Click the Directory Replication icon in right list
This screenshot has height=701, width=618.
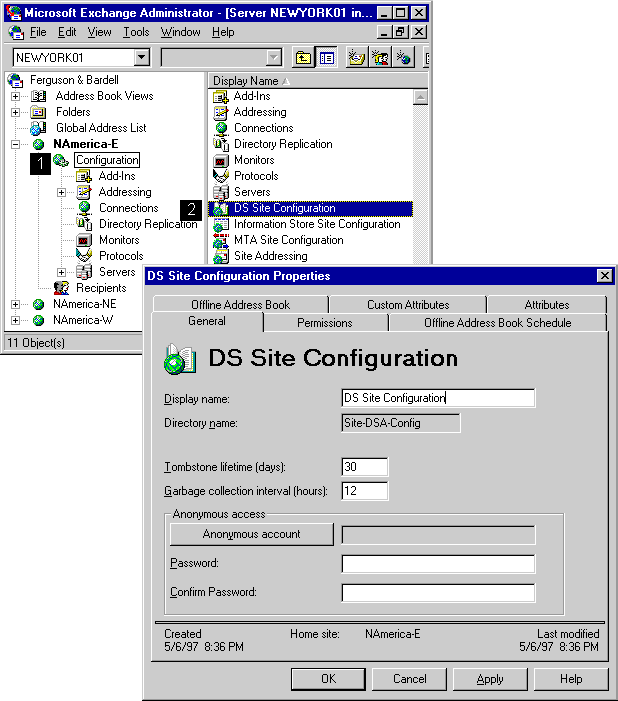pos(221,144)
